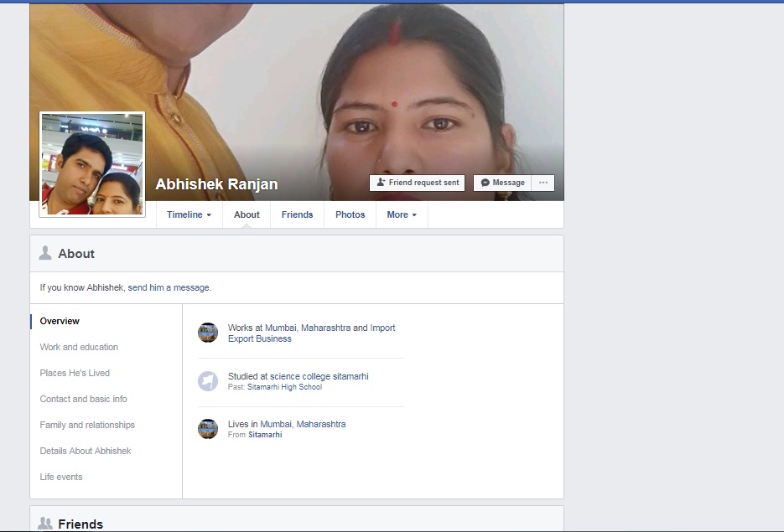Click the workplace icon beside Works at
784x532 pixels.
tap(208, 333)
